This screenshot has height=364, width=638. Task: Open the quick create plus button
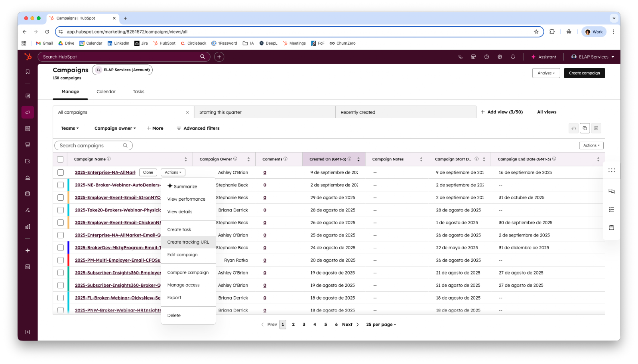click(x=219, y=57)
